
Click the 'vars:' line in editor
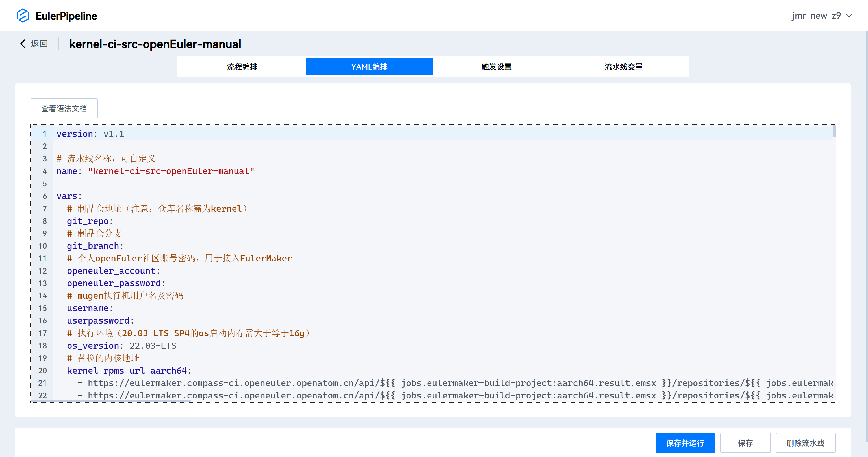(69, 196)
